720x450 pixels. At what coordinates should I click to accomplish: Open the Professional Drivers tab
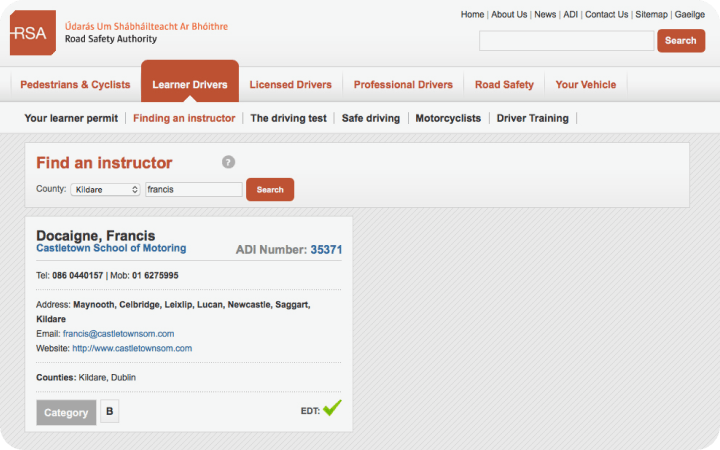click(x=403, y=84)
